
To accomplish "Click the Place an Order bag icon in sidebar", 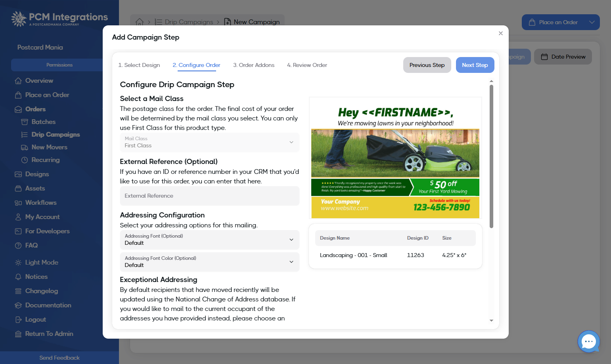I will pyautogui.click(x=18, y=95).
